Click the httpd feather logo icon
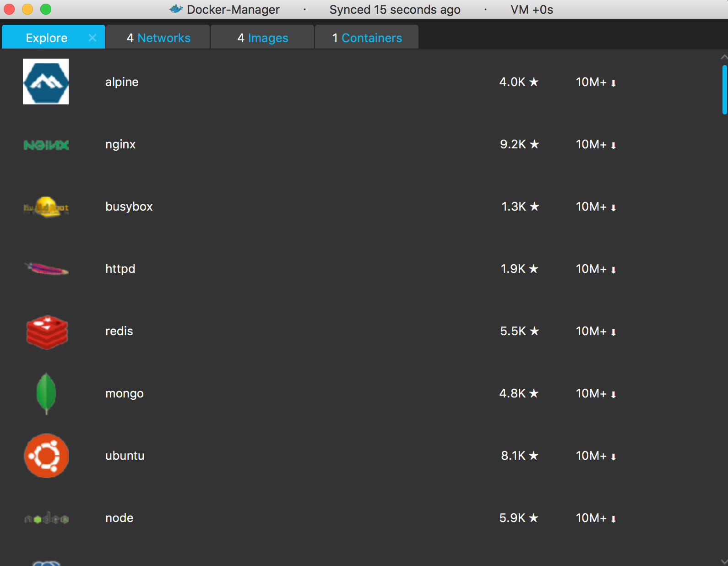This screenshot has width=728, height=566. pyautogui.click(x=46, y=269)
